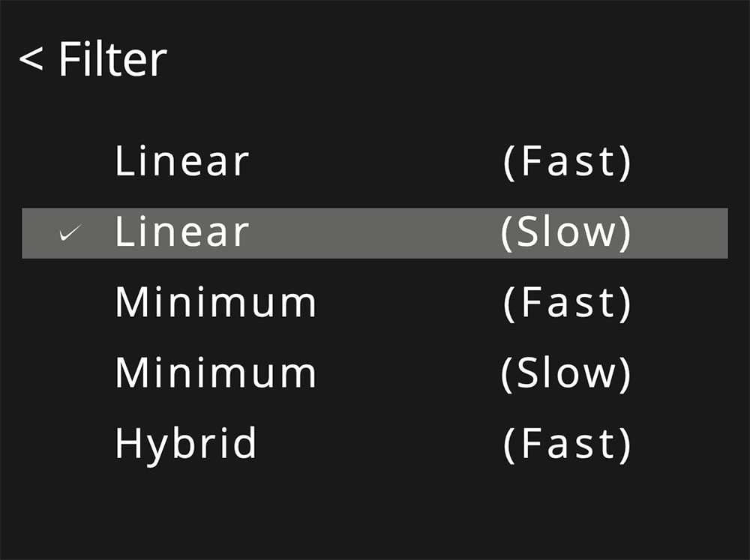Screen dimensions: 750x560
Task: Click the Linear label in the Fast row
Action: tap(181, 163)
